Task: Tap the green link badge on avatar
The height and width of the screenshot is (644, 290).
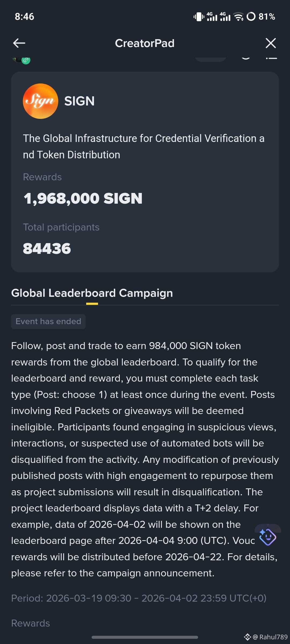Action: coord(26,60)
